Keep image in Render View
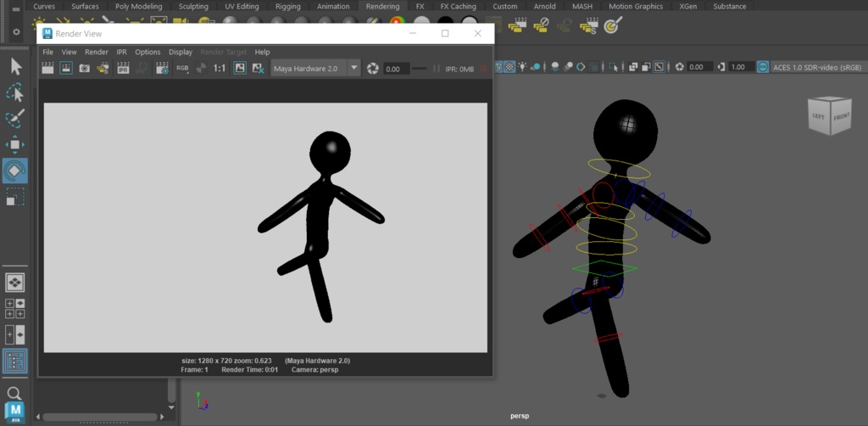Screen dimensions: 868x426 click(240, 68)
